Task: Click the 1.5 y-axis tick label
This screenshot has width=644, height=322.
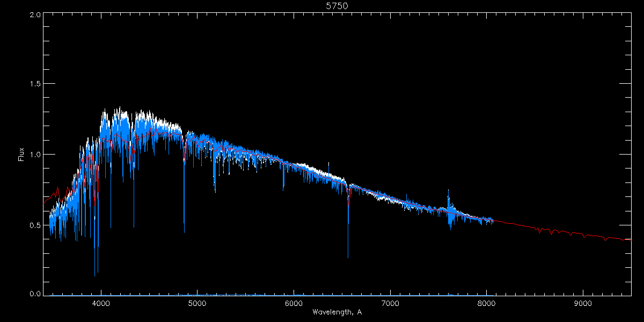Action: coord(35,84)
